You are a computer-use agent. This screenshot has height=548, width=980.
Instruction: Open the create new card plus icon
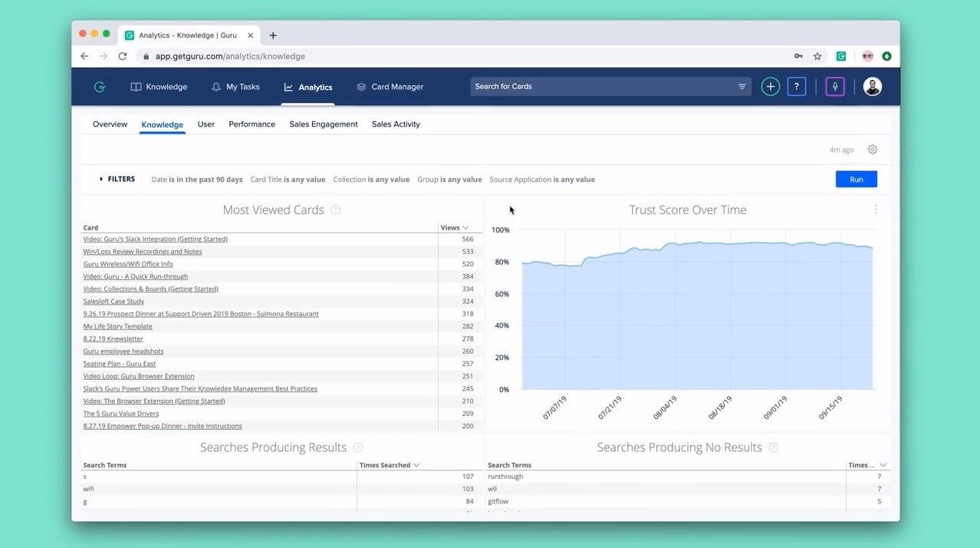[771, 87]
